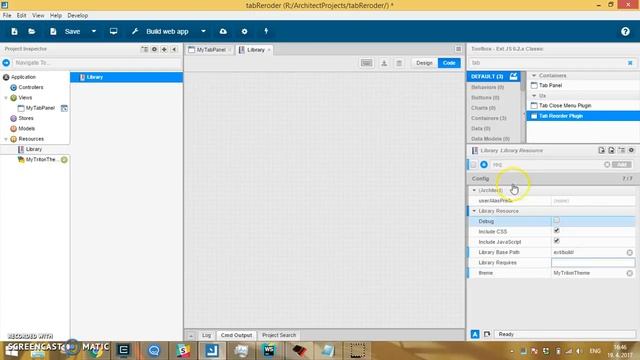The image size is (640, 360).
Task: Uncheck the Include JavaScript checkbox
Action: pos(556,241)
